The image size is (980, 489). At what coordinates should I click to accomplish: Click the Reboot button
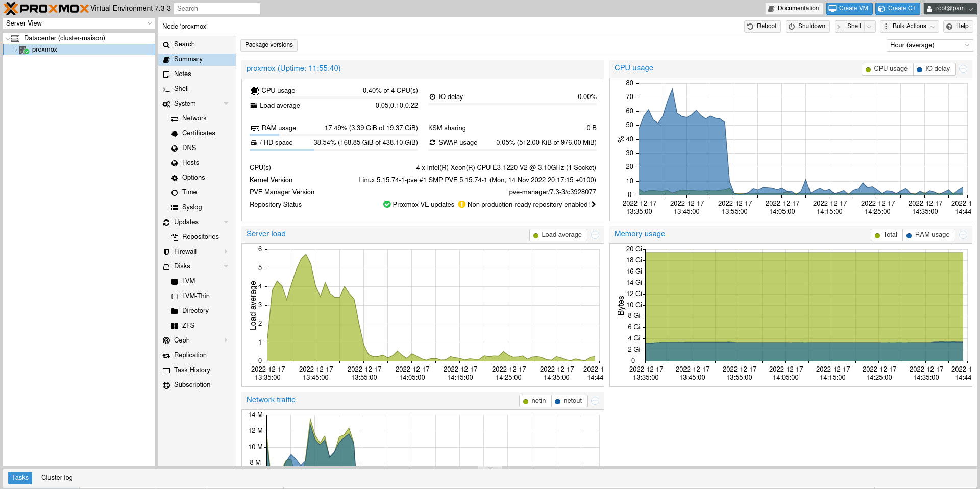pyautogui.click(x=762, y=27)
